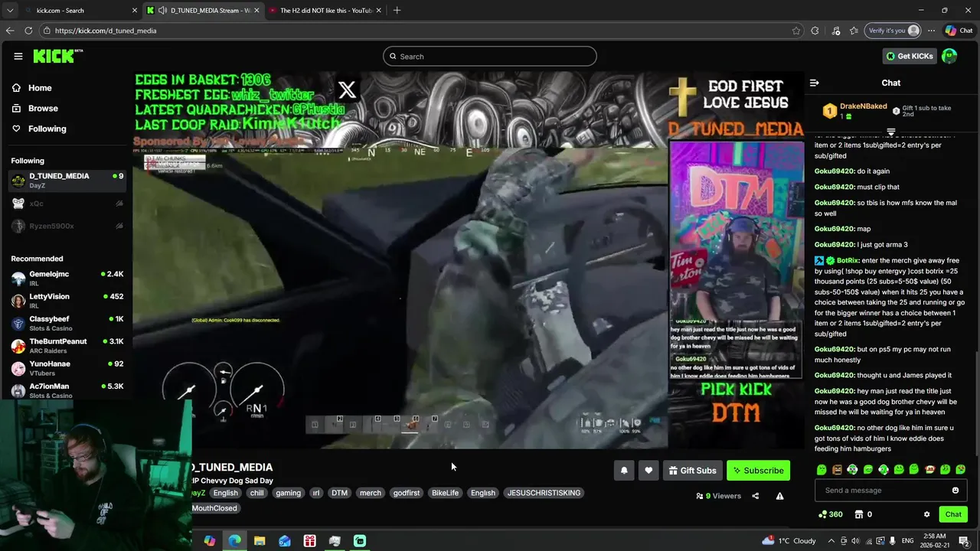Open the emoji picker in message box
The height and width of the screenshot is (551, 980).
955,491
